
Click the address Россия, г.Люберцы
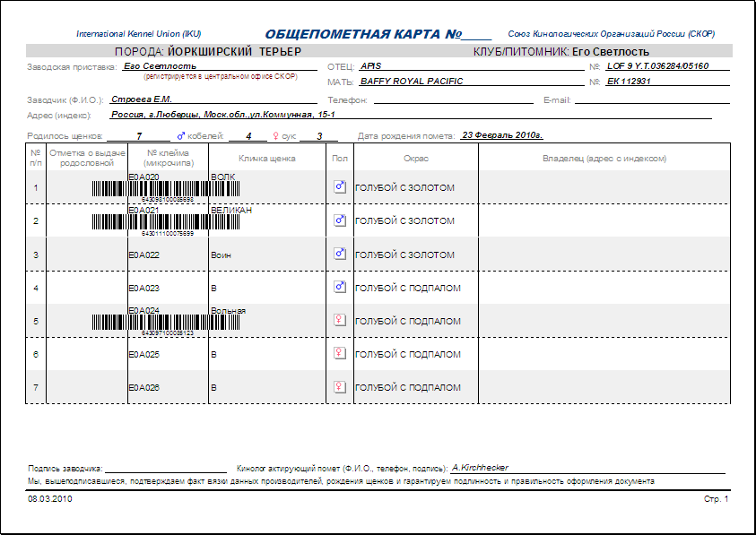(223, 114)
